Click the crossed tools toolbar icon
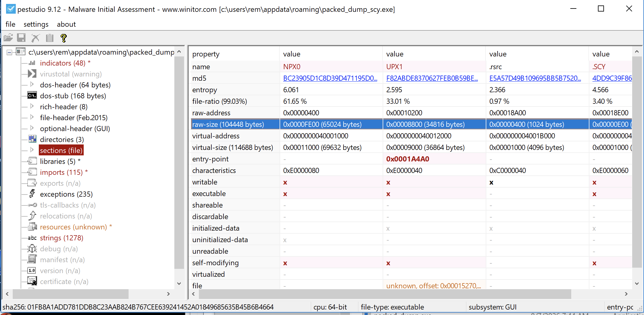Viewport: 644px width, 315px height. pos(35,38)
